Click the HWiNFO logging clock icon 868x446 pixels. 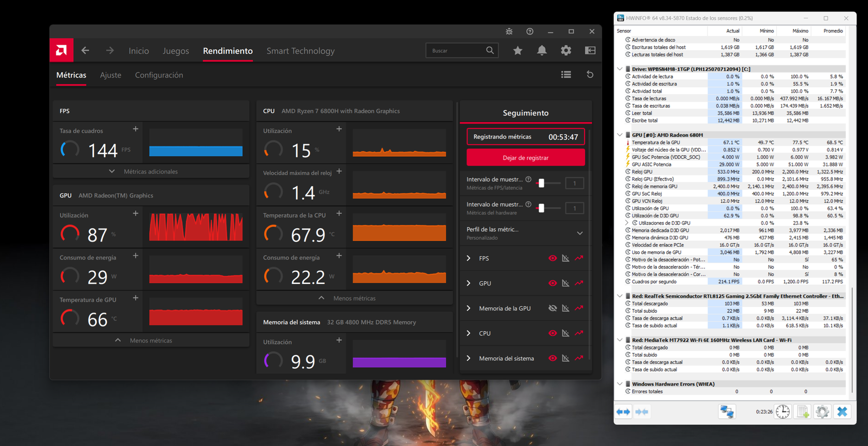point(782,412)
